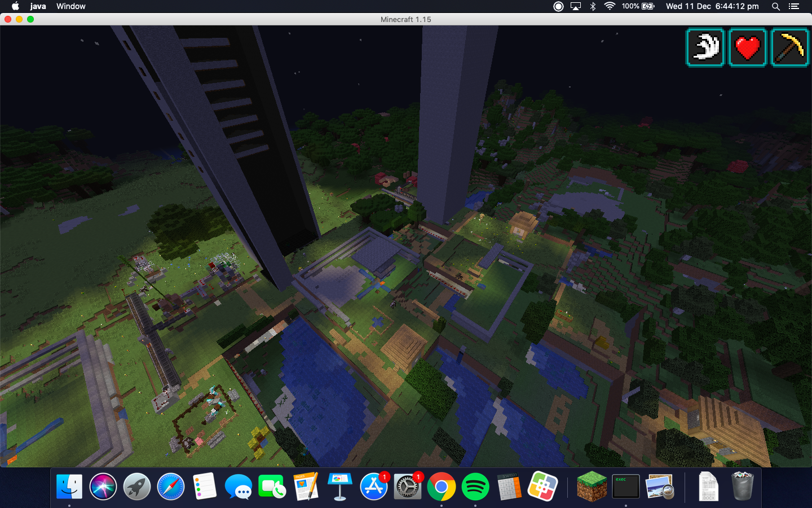
Task: Open the java application menu
Action: [x=38, y=6]
